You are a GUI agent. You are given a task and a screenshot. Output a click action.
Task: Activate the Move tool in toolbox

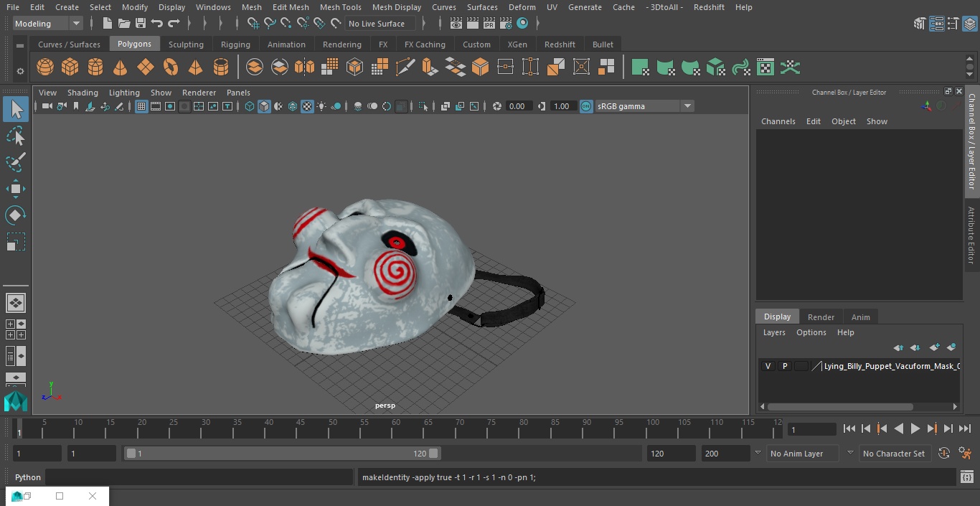pyautogui.click(x=16, y=189)
